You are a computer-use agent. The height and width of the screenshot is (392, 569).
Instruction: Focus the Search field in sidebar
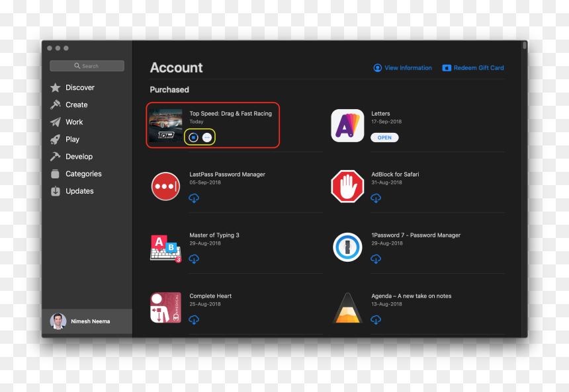pos(87,66)
